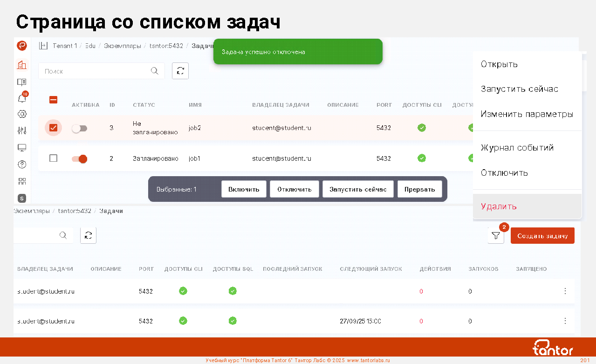Expand the sidebar using the panel toggle icon

[43, 46]
